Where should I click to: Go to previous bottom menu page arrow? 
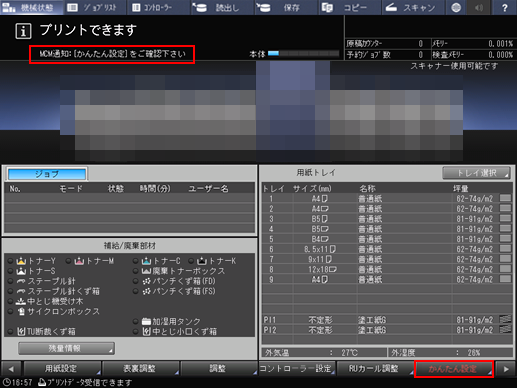(x=11, y=369)
